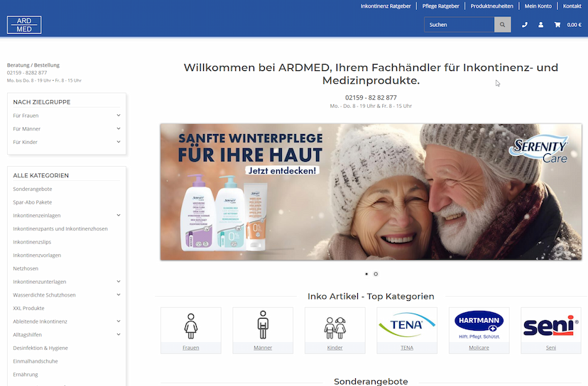Click the Seni text link below logo
The height and width of the screenshot is (386, 588).
(x=551, y=348)
